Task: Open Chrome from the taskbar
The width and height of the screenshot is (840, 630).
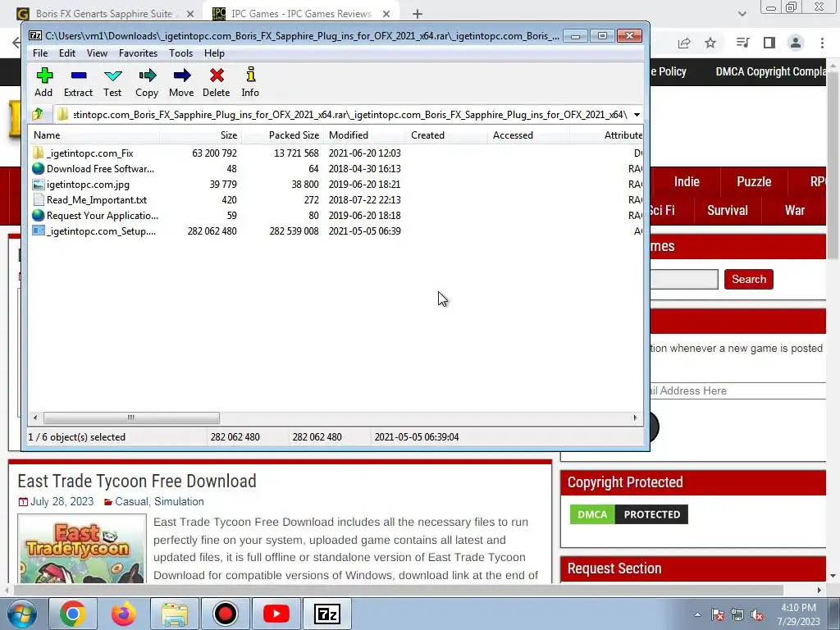Action: point(73,614)
